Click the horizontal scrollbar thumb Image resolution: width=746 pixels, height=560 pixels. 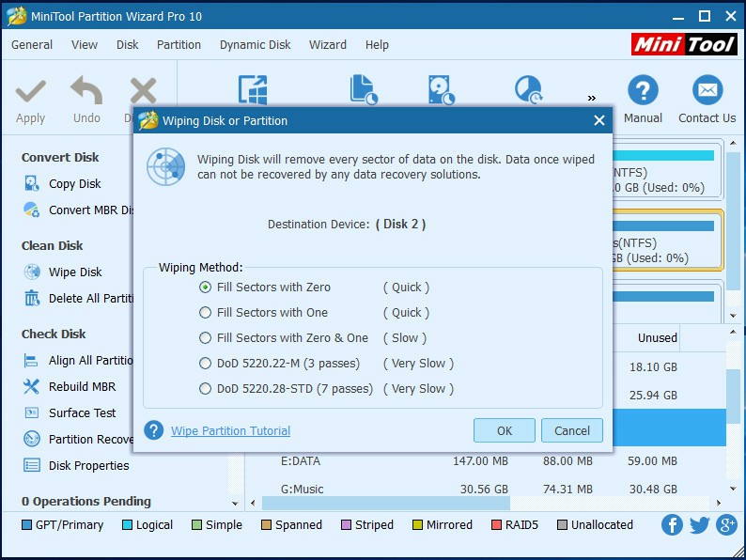click(386, 503)
